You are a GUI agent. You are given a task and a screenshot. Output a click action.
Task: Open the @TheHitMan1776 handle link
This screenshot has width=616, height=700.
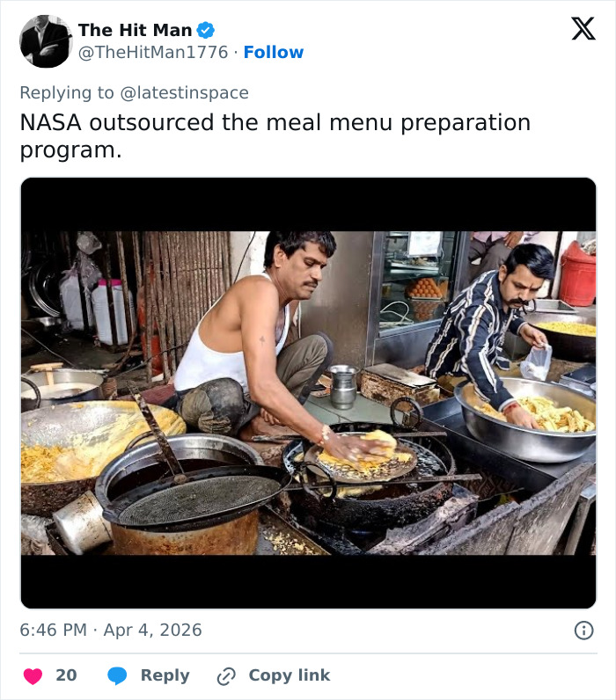pyautogui.click(x=155, y=53)
